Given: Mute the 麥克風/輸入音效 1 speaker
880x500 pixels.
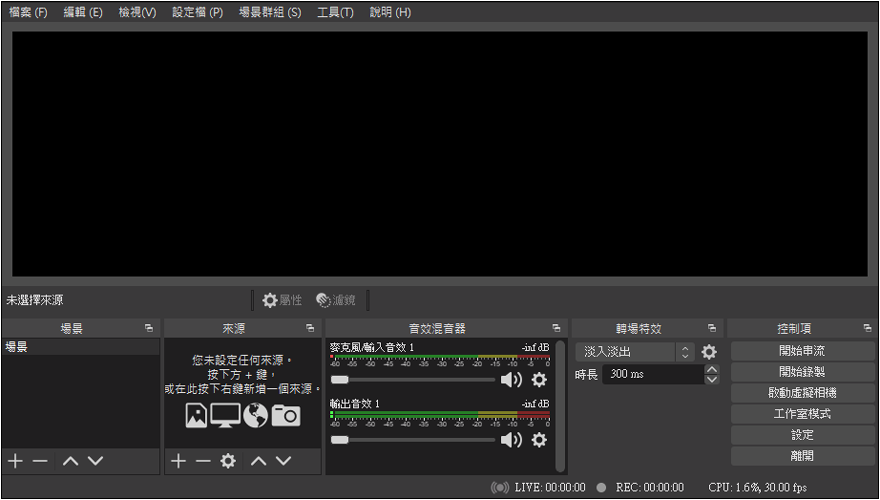Looking at the screenshot, I should click(x=511, y=380).
